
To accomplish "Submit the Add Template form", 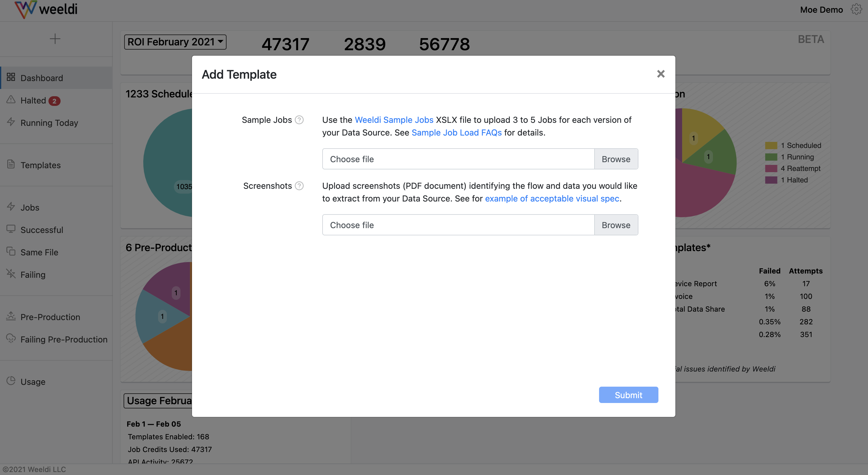I will tap(628, 395).
